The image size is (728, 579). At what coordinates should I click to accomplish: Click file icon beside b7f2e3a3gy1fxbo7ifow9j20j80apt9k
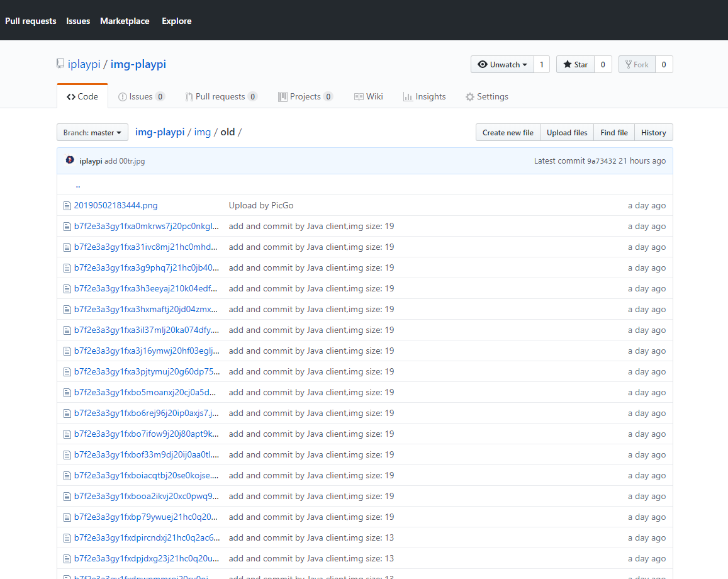point(67,434)
